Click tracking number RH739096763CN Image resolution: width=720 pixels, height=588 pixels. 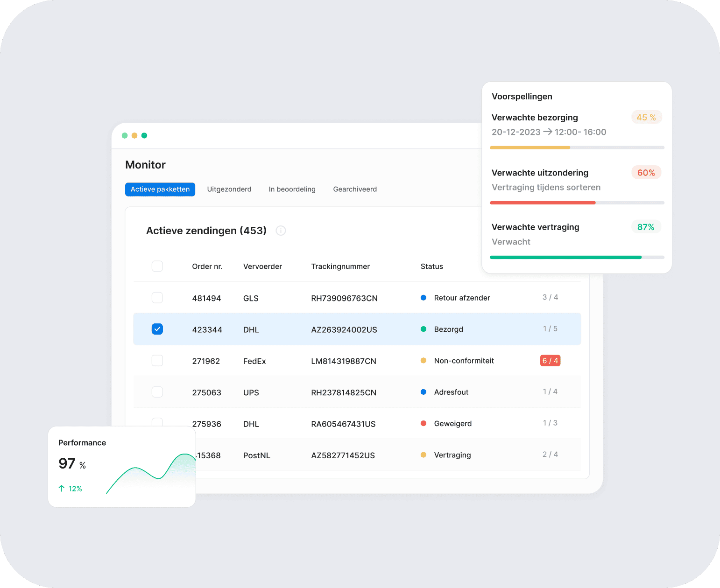(345, 298)
